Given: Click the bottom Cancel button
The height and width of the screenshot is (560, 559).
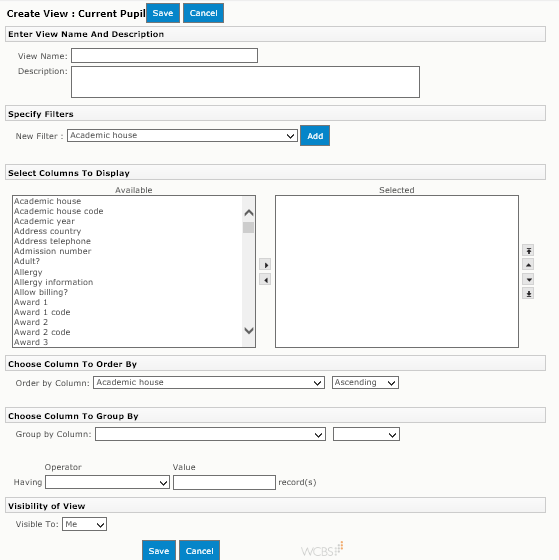Looking at the screenshot, I should coord(199,551).
